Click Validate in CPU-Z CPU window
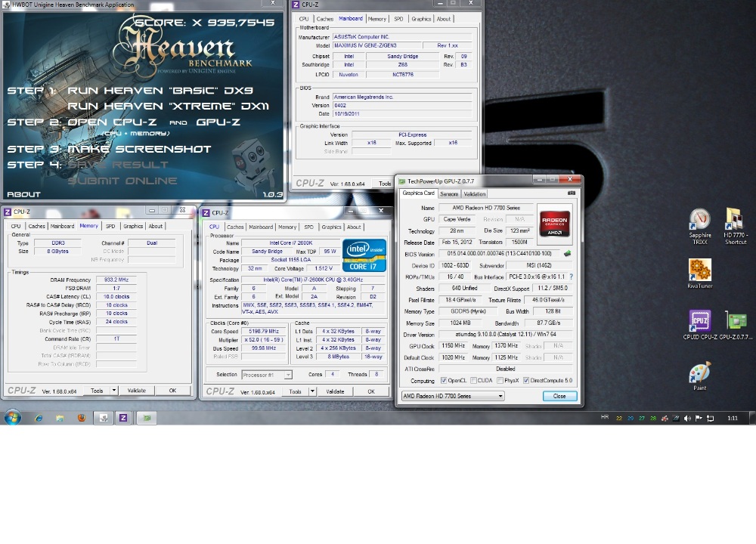756x544 pixels. (335, 391)
